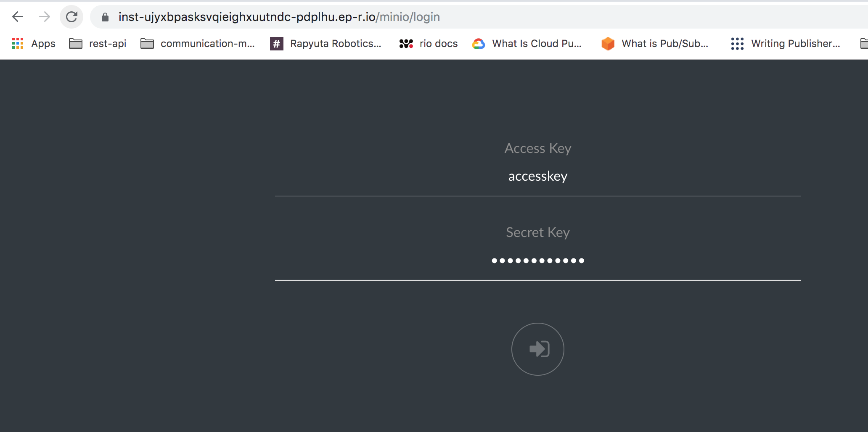Click the MinIO login arrow button

[x=537, y=349]
